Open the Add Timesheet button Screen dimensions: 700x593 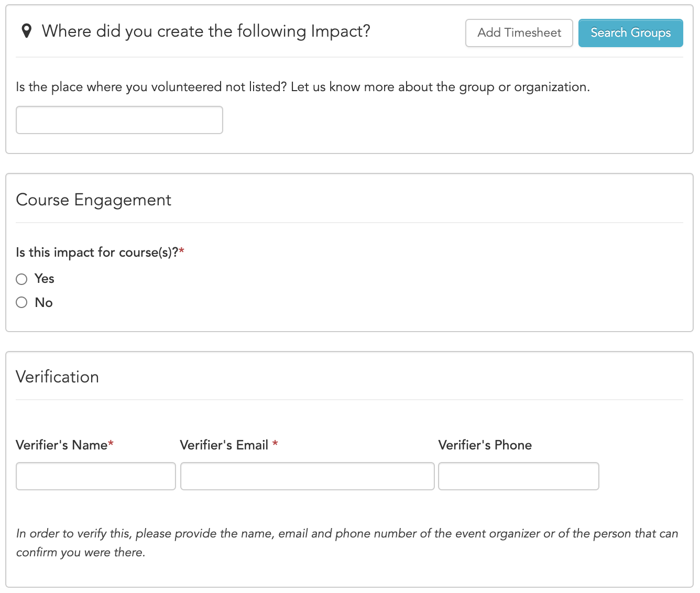(519, 33)
